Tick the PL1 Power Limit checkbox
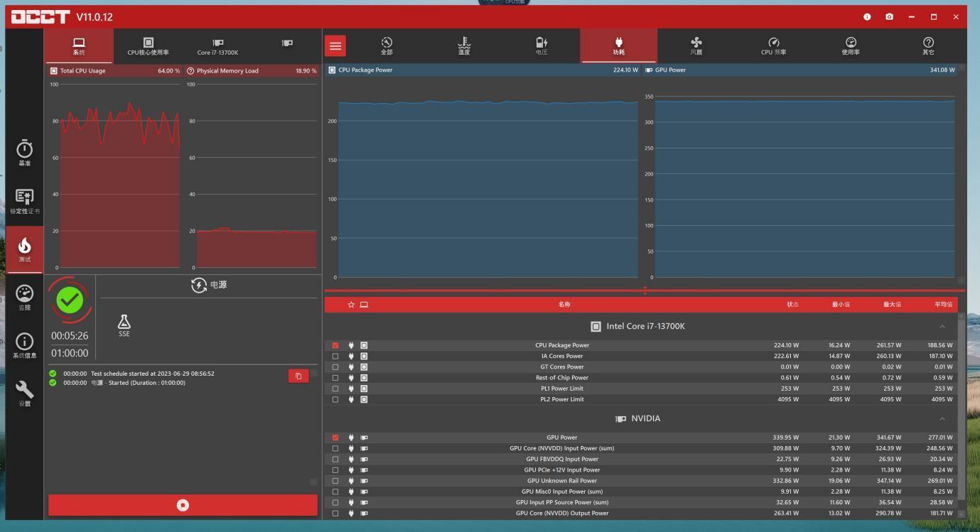The width and height of the screenshot is (980, 532). pos(335,389)
